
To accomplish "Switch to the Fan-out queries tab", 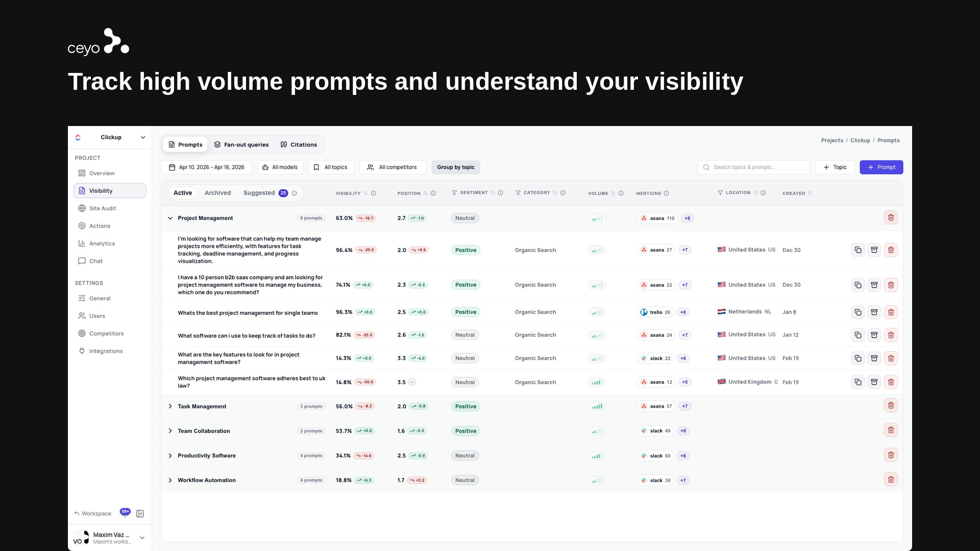I will [x=241, y=145].
